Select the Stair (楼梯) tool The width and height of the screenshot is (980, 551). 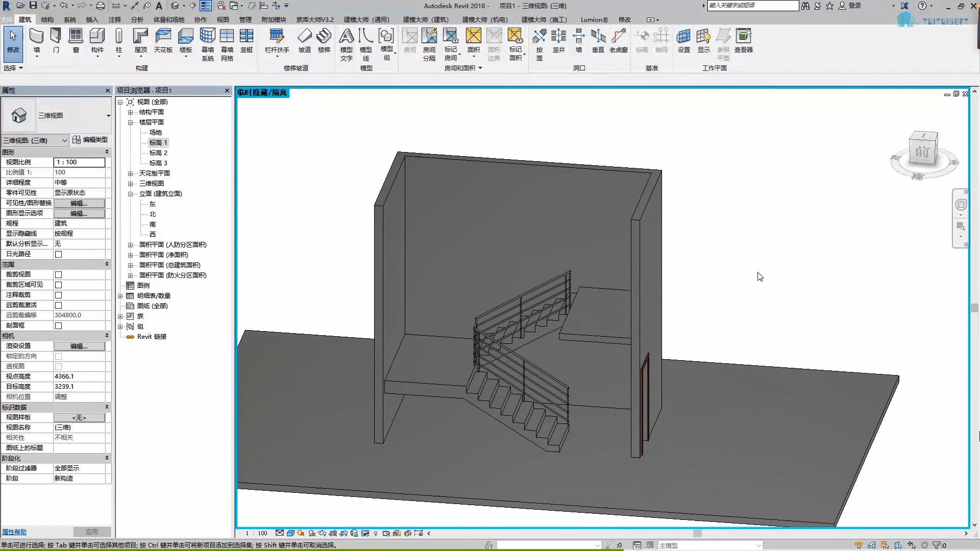[324, 37]
